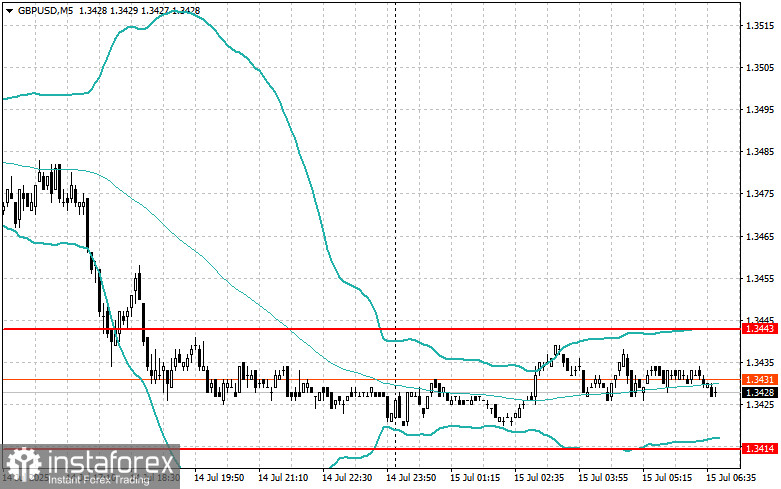Click the chart title dropdown triangle beside GBPUSD
This screenshot has height=489, width=781.
tap(9, 10)
